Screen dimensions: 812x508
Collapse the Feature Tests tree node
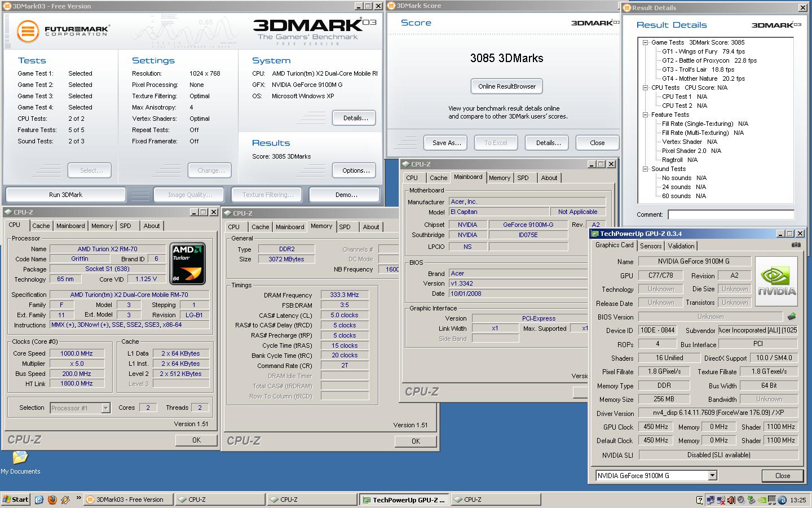646,115
